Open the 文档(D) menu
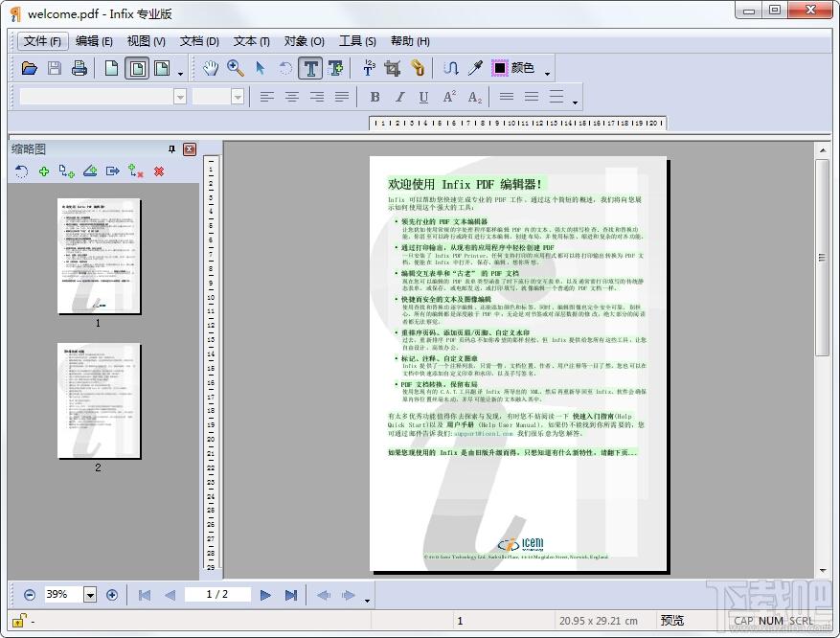Screen dimensions: 840x638 point(199,40)
